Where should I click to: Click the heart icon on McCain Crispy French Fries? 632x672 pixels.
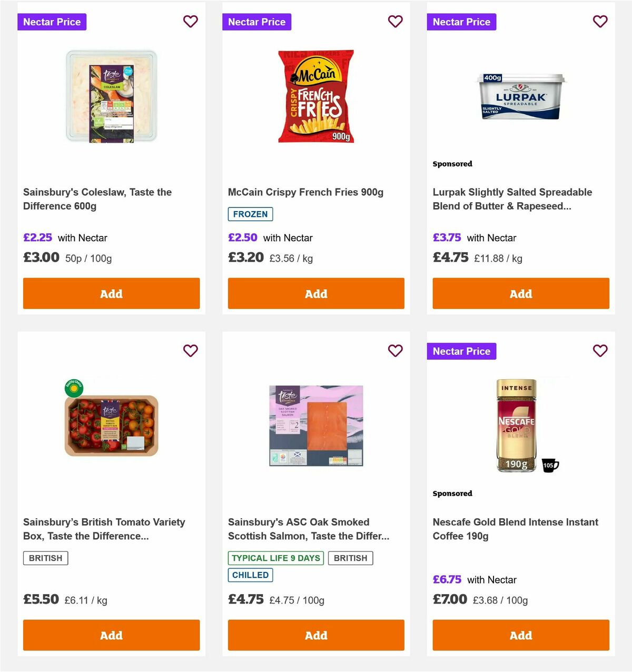tap(395, 22)
